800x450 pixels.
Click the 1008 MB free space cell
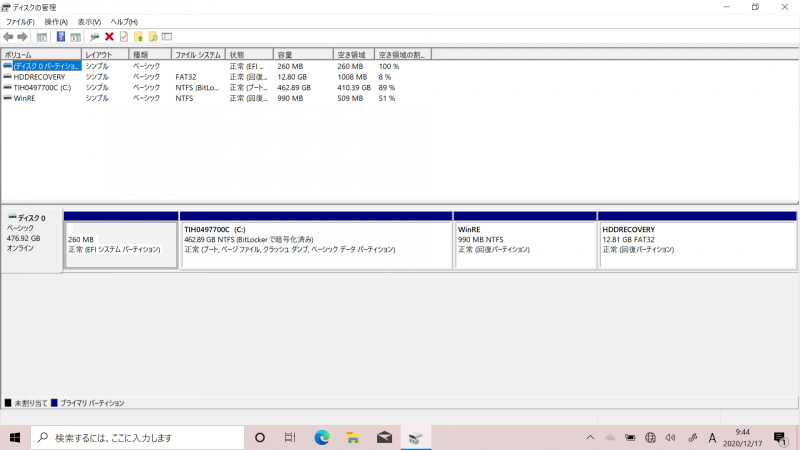point(352,77)
